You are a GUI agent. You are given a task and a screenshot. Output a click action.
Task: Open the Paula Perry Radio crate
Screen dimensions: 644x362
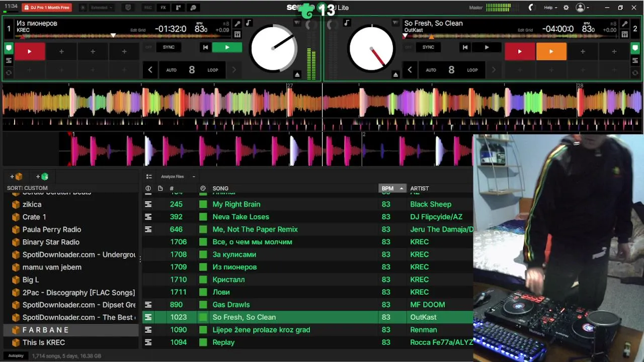point(52,230)
